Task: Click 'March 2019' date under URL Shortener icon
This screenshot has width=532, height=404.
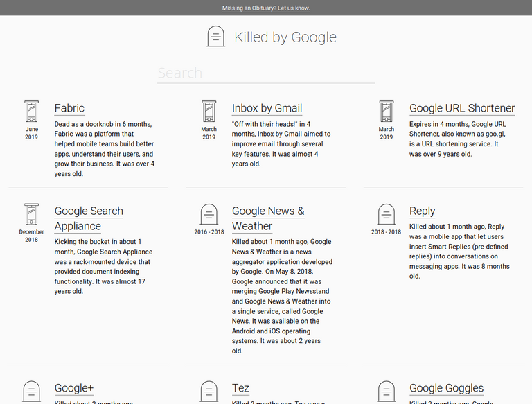Action: (387, 133)
